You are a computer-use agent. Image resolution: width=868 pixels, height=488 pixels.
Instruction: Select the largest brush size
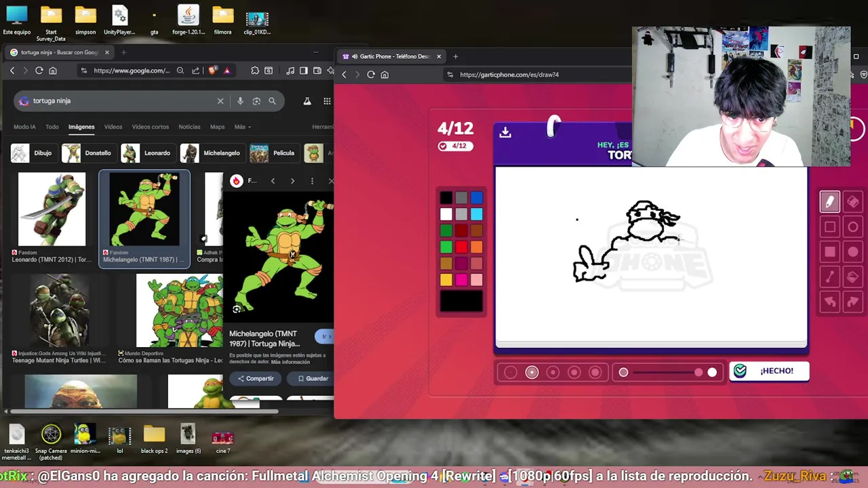[595, 372]
